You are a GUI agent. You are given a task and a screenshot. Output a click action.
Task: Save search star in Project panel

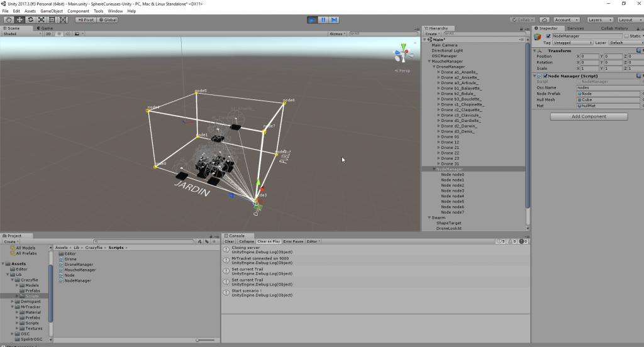214,241
